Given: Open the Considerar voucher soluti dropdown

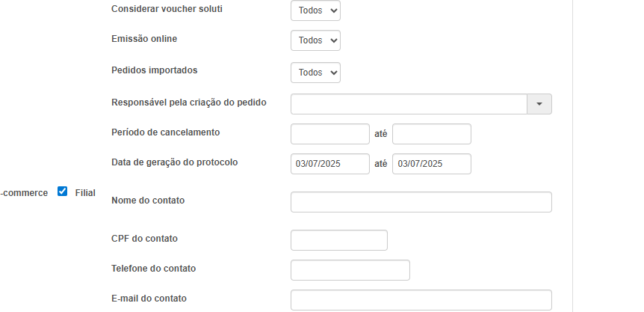Looking at the screenshot, I should click(x=315, y=10).
